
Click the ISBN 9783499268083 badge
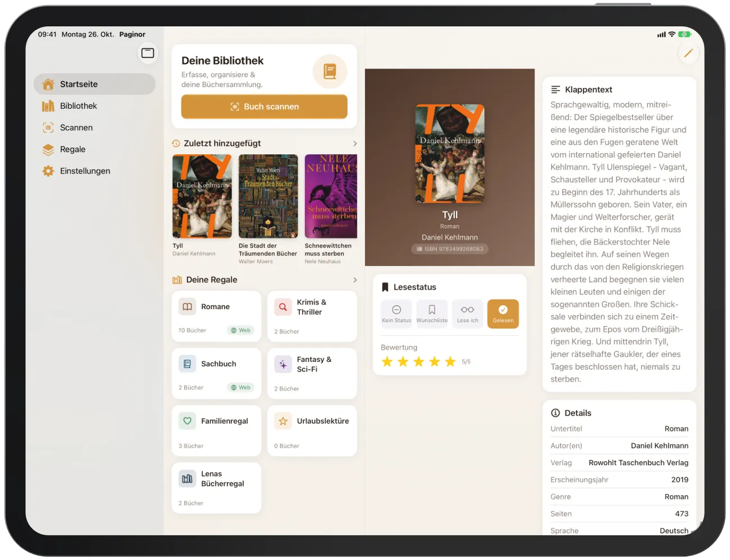coord(450,249)
